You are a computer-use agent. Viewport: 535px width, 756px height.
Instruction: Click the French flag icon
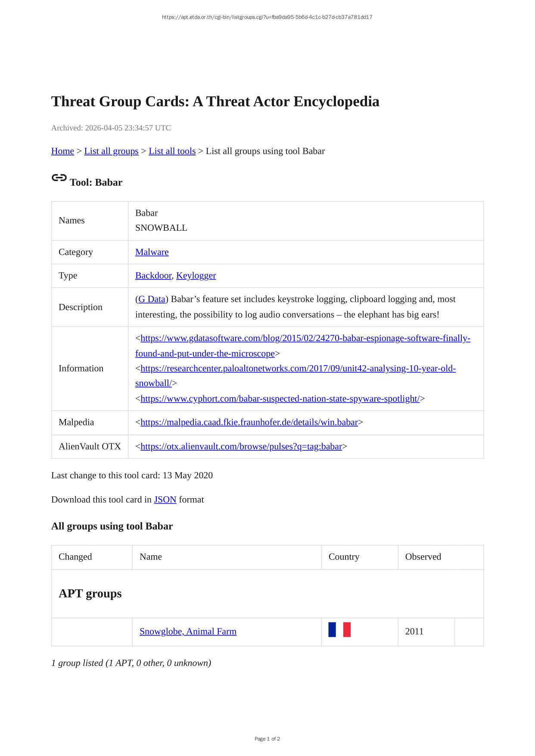pyautogui.click(x=339, y=630)
